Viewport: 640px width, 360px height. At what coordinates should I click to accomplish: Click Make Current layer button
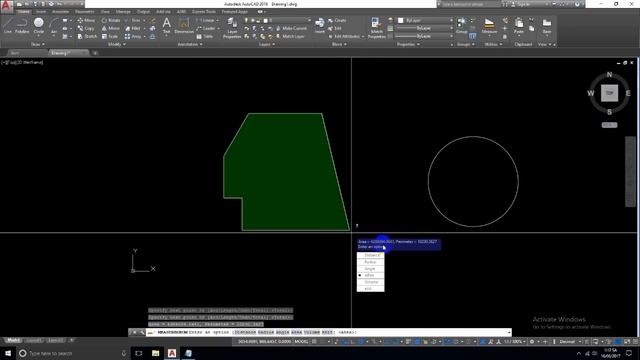coord(291,28)
